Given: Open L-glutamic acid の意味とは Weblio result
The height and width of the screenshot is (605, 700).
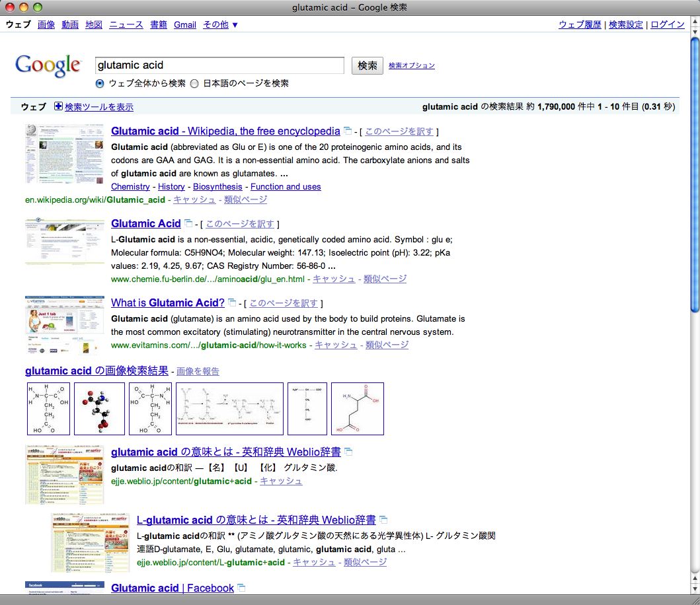Looking at the screenshot, I should (256, 520).
